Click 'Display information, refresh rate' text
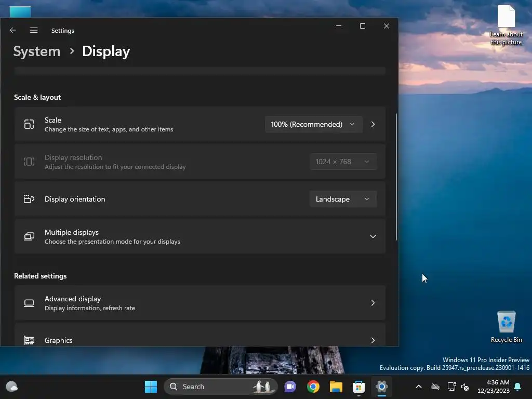Screen dimensions: 532x399 point(90,308)
